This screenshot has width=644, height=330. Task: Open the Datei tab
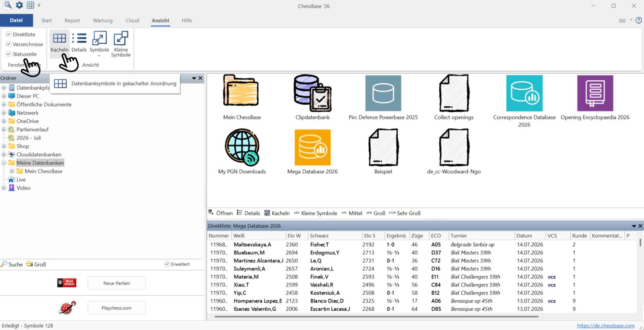(x=17, y=20)
